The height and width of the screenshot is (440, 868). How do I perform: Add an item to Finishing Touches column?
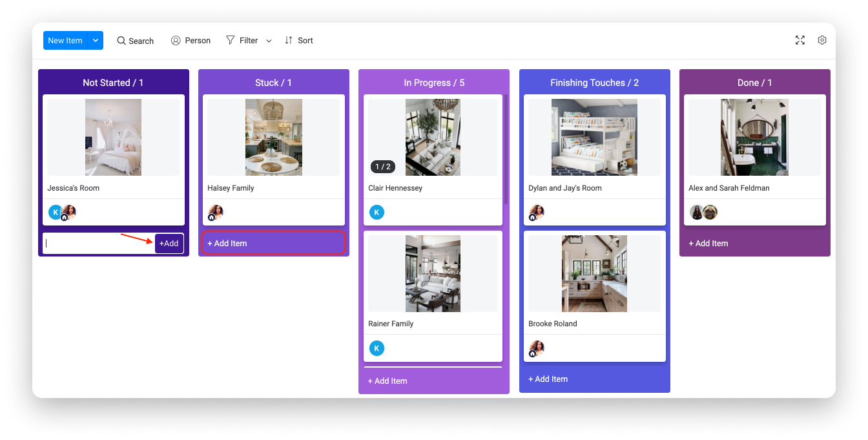[548, 379]
